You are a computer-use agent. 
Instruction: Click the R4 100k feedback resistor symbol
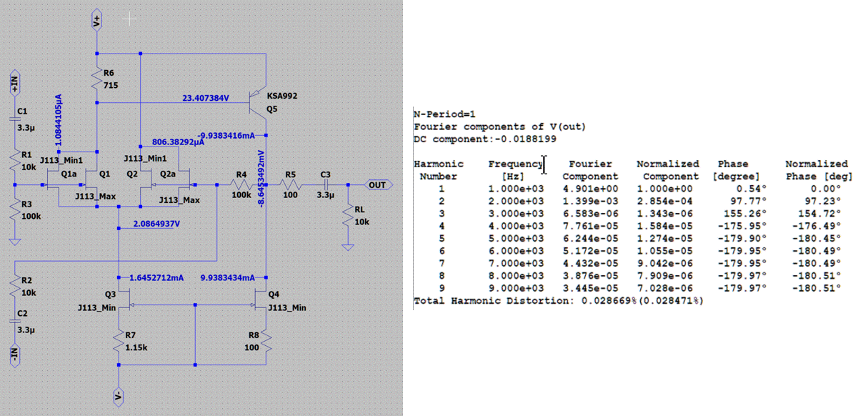coord(241,184)
